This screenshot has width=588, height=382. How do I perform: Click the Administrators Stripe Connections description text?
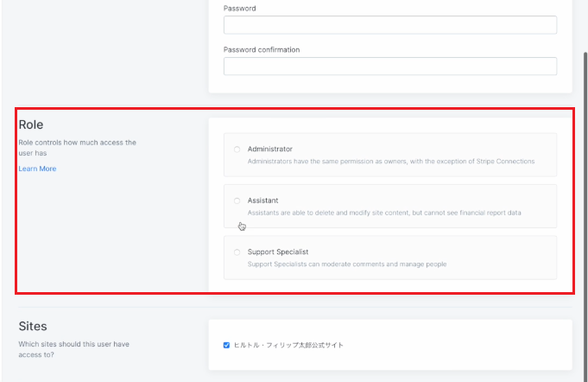[x=391, y=162]
